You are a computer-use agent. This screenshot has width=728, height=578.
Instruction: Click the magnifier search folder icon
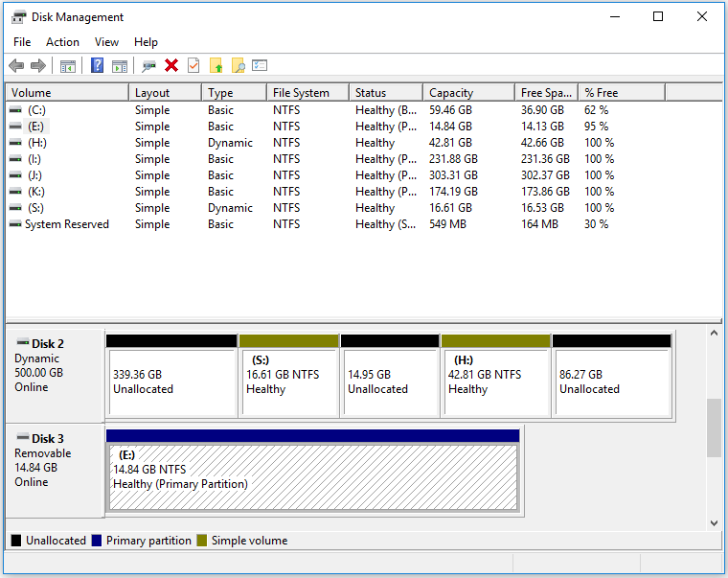click(x=239, y=66)
